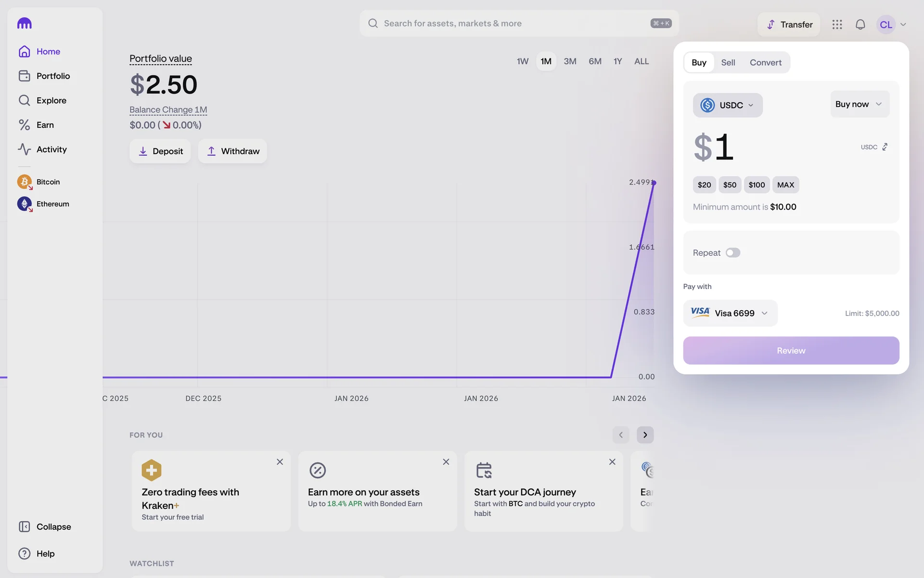This screenshot has width=924, height=578.
Task: Select the 3M chart timeframe
Action: tap(570, 62)
